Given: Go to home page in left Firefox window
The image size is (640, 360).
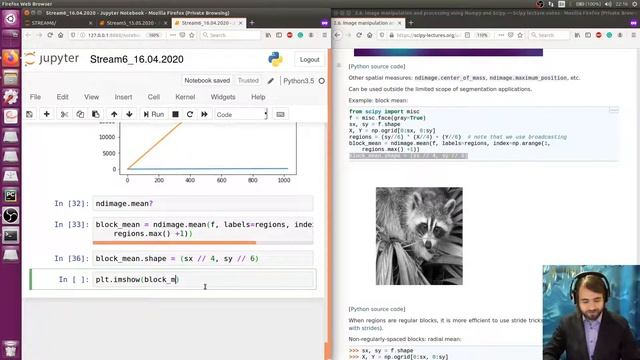Looking at the screenshot, I should click(x=60, y=35).
